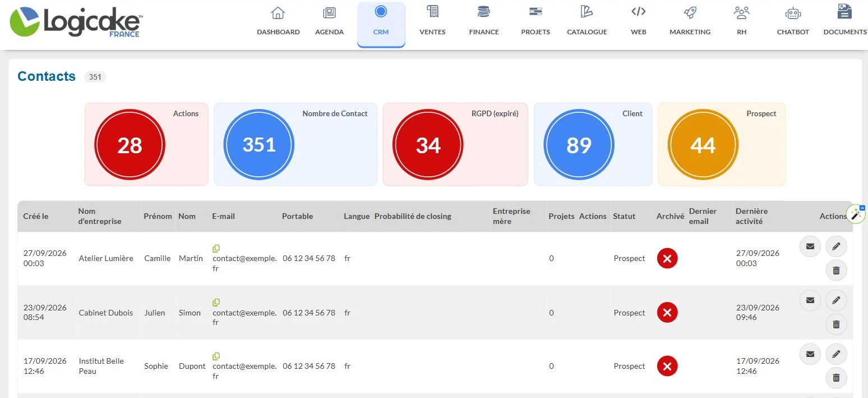Click the envelope icon for Atelier Lumière
The height and width of the screenshot is (398, 868).
[x=810, y=246]
